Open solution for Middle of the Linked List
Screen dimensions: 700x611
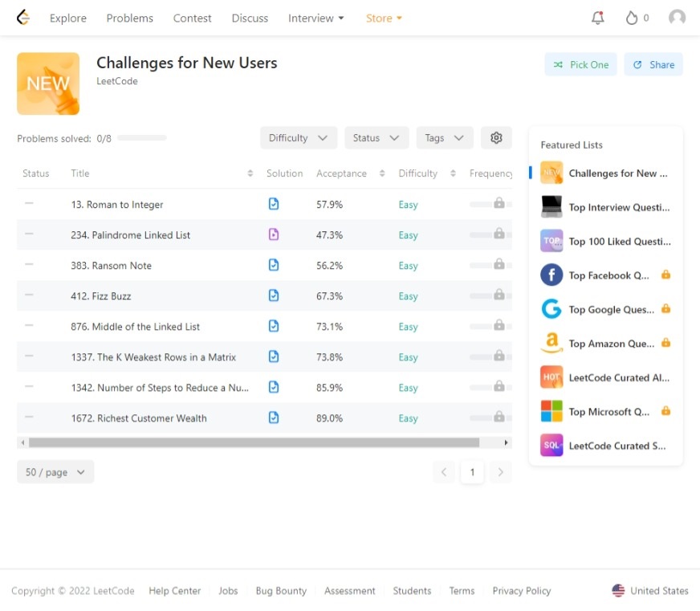click(x=274, y=326)
